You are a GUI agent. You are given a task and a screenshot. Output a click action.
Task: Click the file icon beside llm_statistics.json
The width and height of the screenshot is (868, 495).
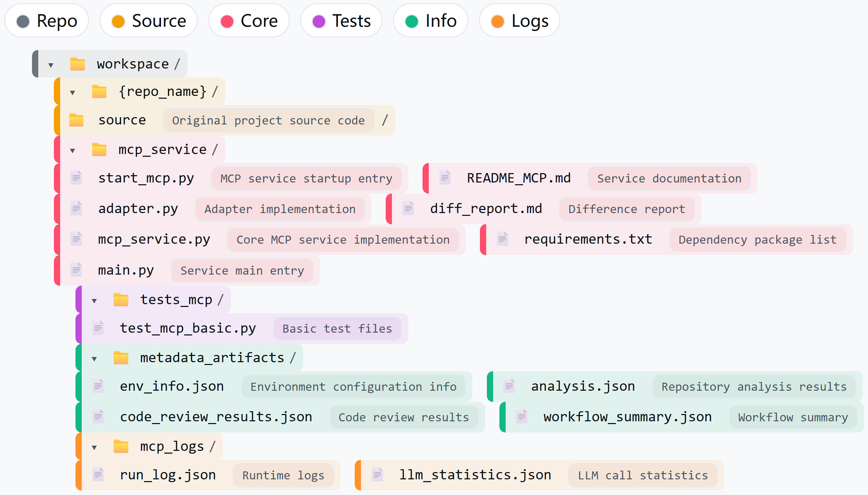(x=377, y=474)
